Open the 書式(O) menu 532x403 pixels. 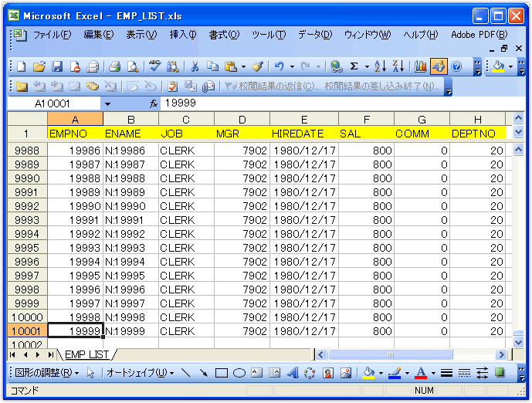click(x=224, y=35)
